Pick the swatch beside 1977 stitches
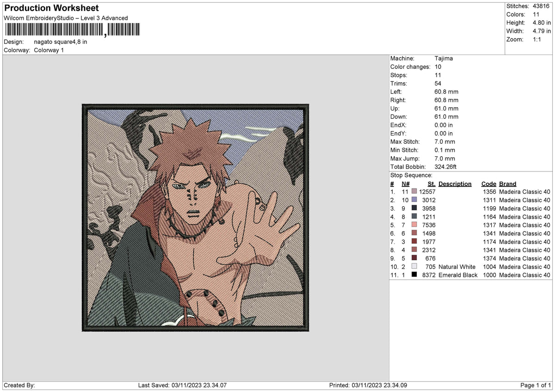Image resolution: width=555 pixels, height=392 pixels. click(414, 241)
